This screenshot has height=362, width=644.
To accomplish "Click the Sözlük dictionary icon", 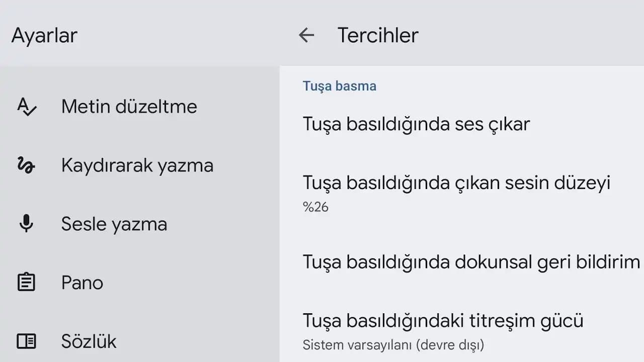I will click(26, 341).
